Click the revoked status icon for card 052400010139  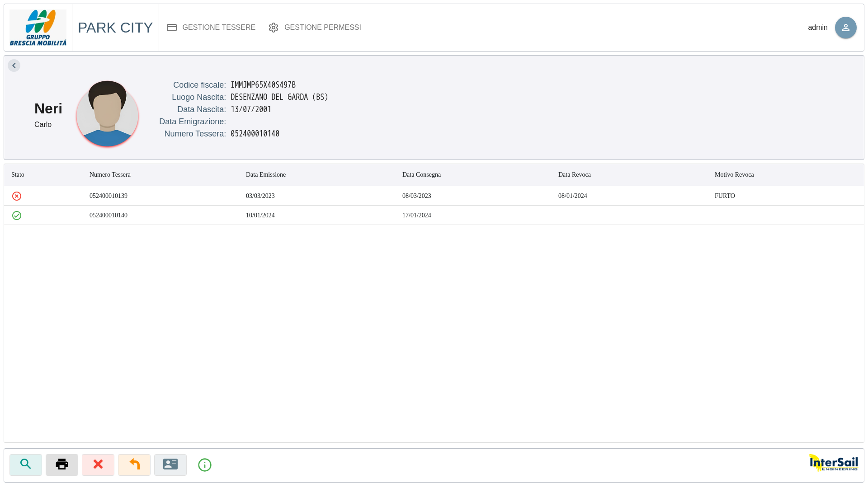pyautogui.click(x=17, y=196)
